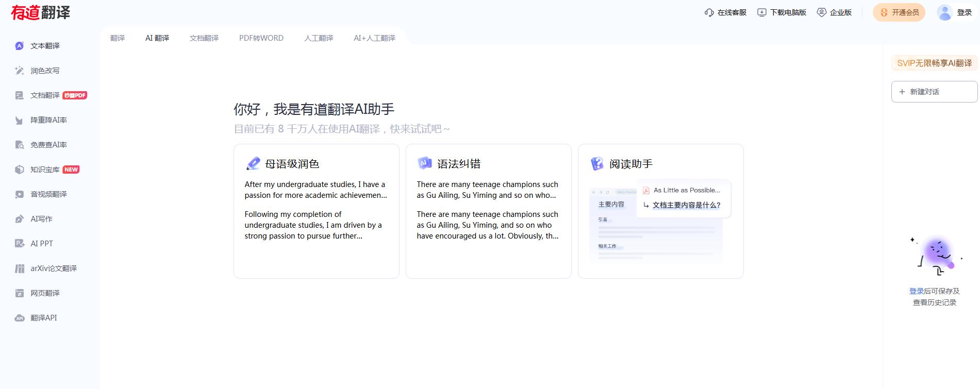Viewport: 980px width, 389px height.
Task: Open 在线客服 support link
Action: pos(725,12)
